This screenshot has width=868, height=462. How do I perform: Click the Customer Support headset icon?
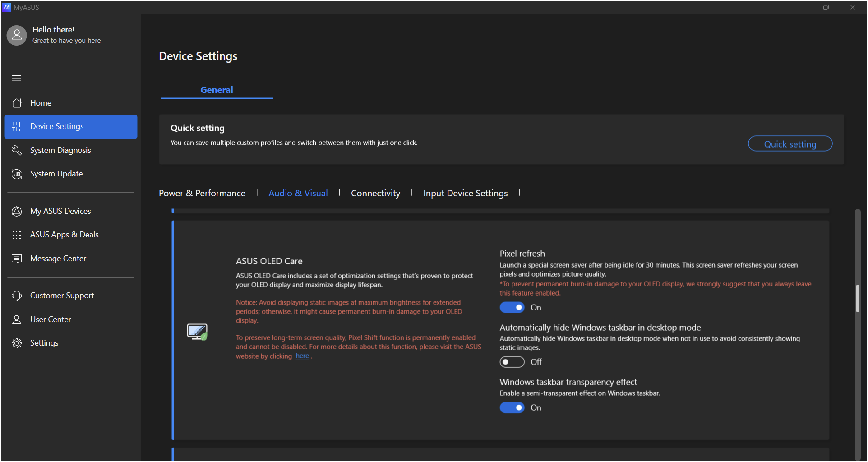point(17,296)
